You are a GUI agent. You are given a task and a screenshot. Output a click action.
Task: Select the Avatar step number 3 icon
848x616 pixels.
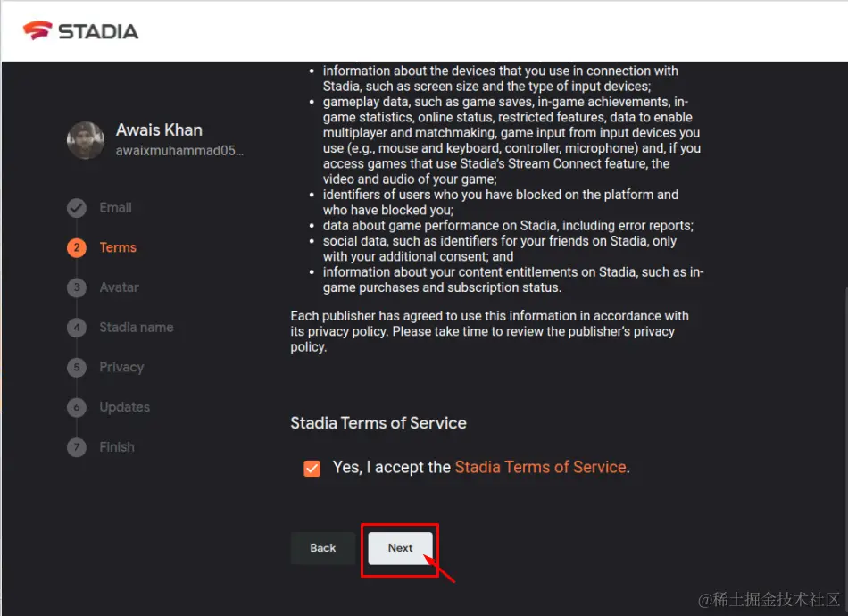click(76, 287)
